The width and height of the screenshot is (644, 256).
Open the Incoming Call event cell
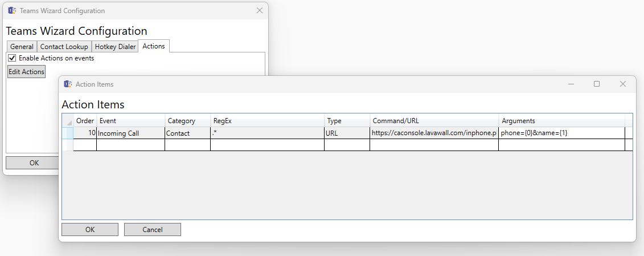[130, 133]
